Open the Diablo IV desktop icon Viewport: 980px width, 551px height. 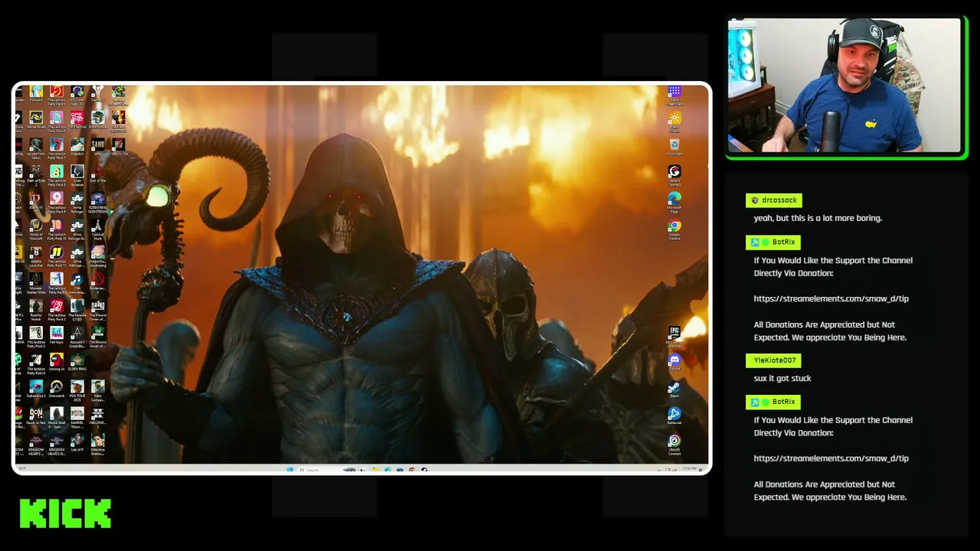point(36,201)
